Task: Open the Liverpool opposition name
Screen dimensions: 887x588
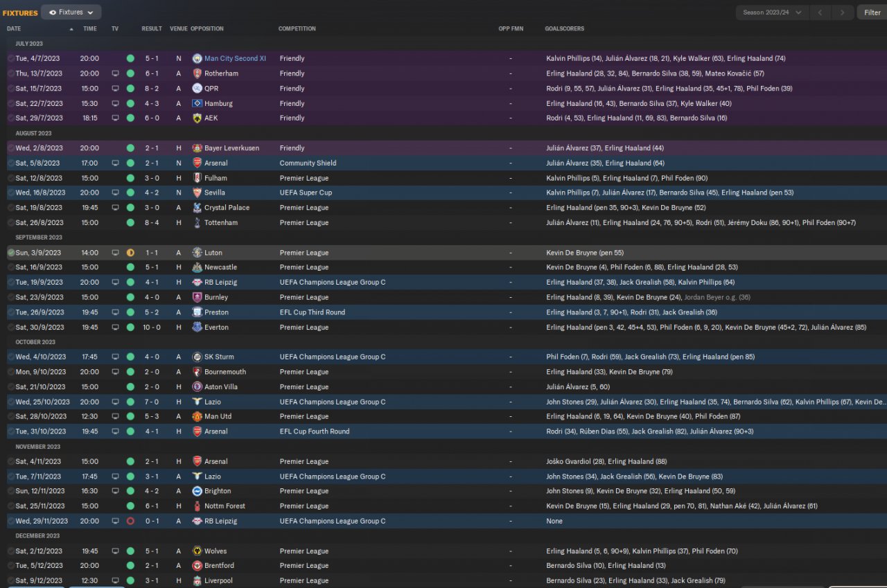Action: click(x=218, y=581)
